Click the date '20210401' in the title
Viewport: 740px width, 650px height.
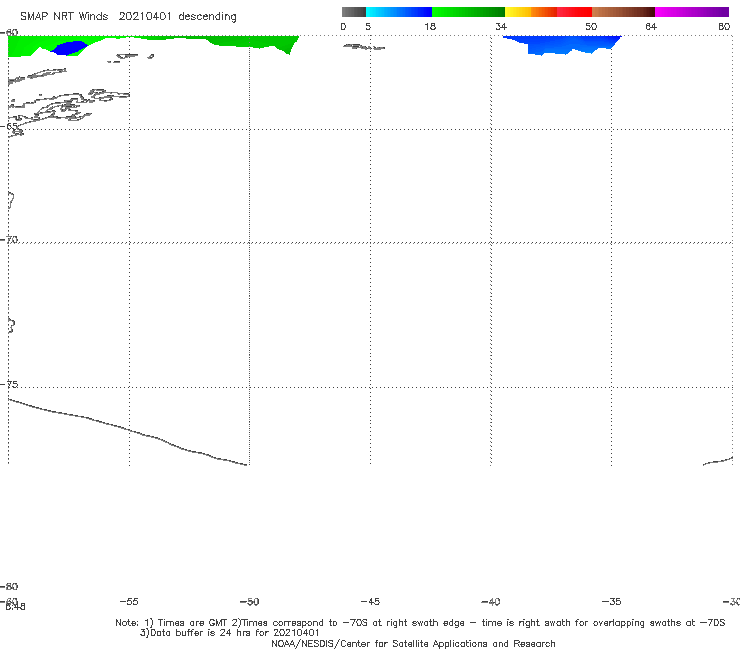coord(145,16)
